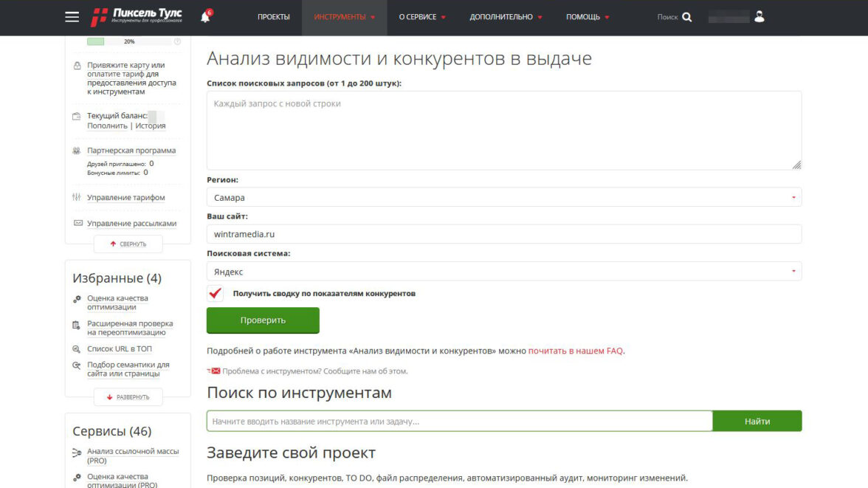Click the Пиксель Тулс logo
Image resolution: width=868 pixels, height=488 pixels.
point(136,17)
